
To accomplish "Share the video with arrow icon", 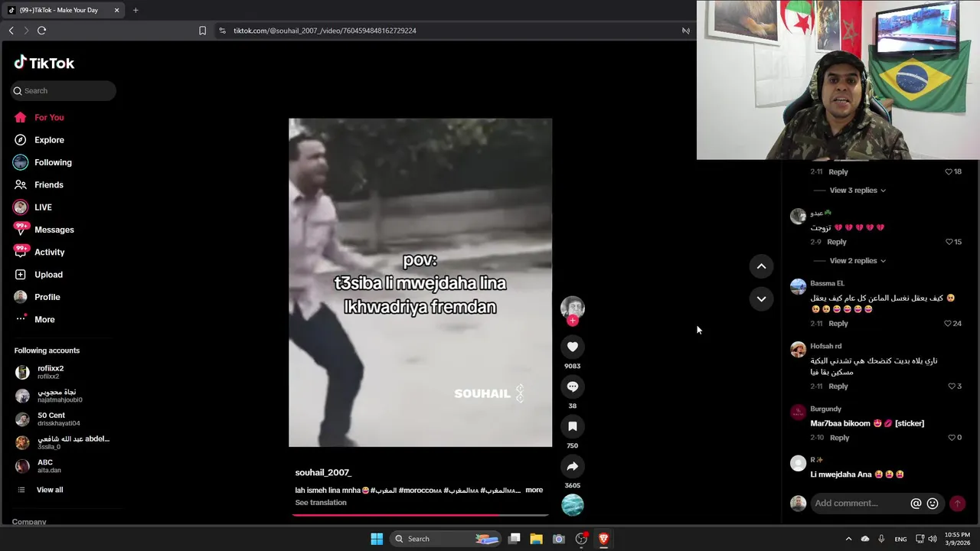I will pyautogui.click(x=572, y=466).
